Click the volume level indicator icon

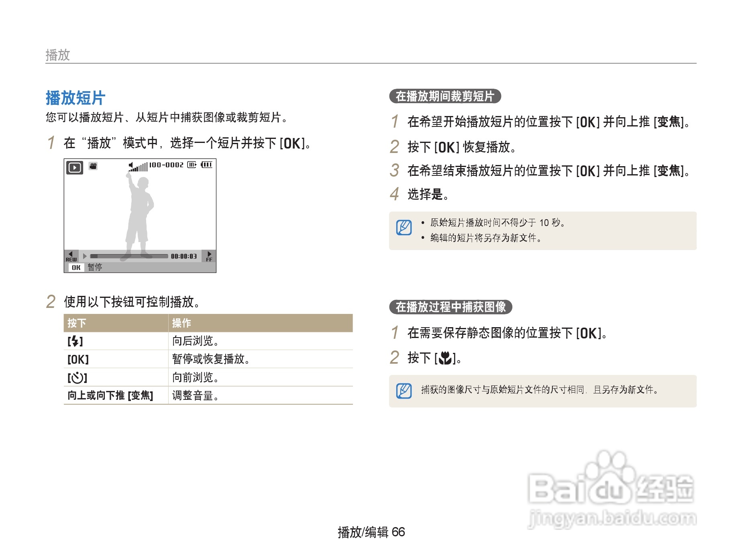[x=138, y=167]
